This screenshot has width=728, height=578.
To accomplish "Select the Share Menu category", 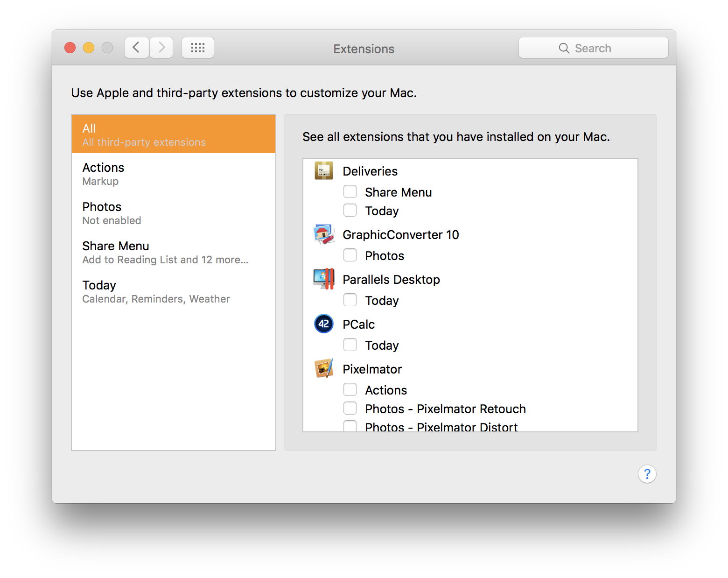I will click(x=173, y=252).
